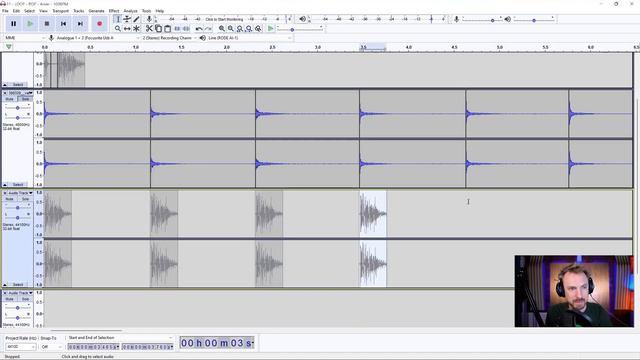This screenshot has height=360, width=640.
Task: Adjust the playback speed slider
Action: (300, 29)
